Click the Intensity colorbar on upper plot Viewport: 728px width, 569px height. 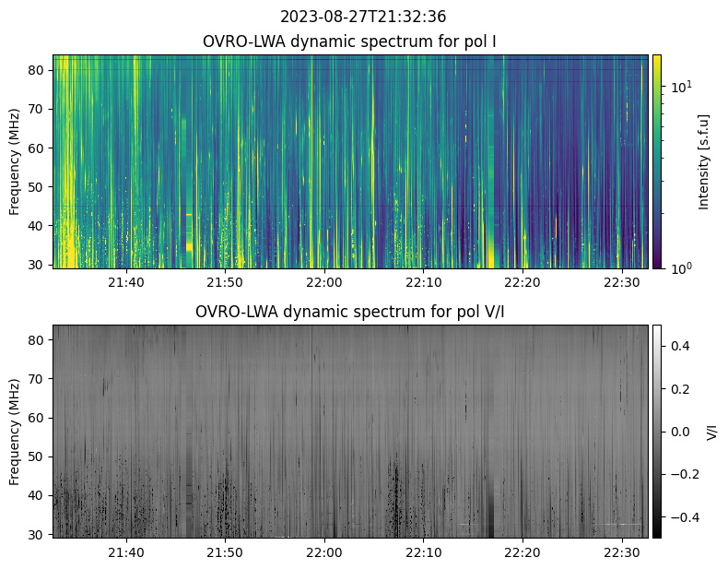657,161
